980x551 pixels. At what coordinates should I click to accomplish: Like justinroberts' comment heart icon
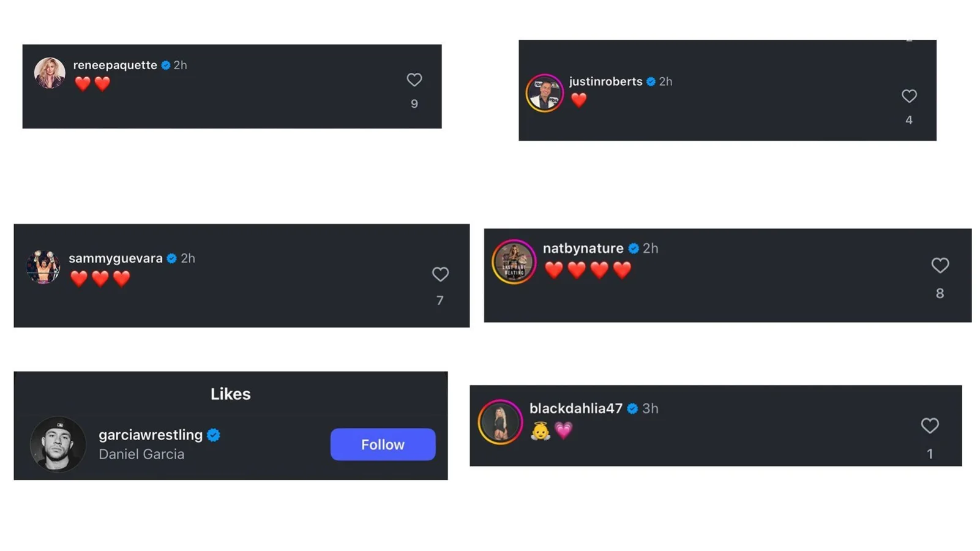(909, 96)
